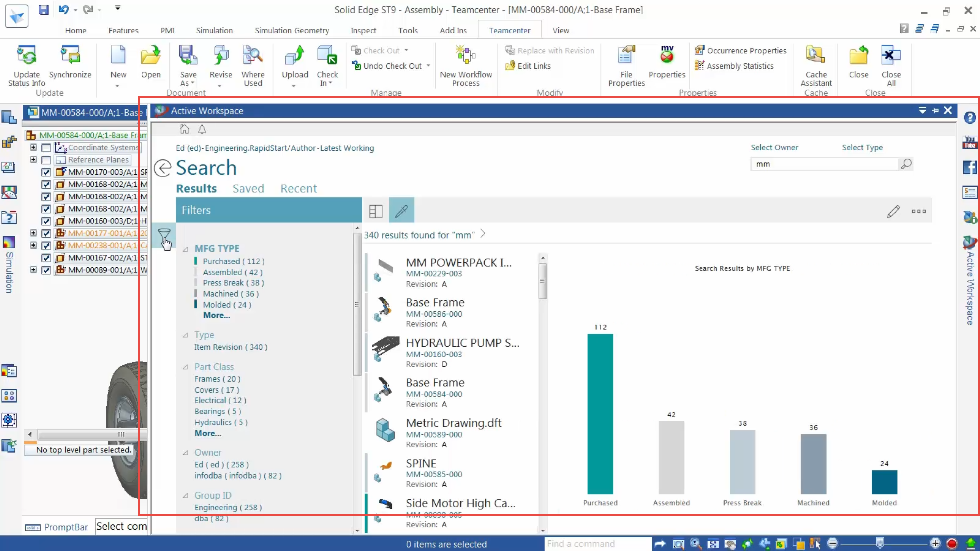Switch the results layout view icon

coord(376,211)
